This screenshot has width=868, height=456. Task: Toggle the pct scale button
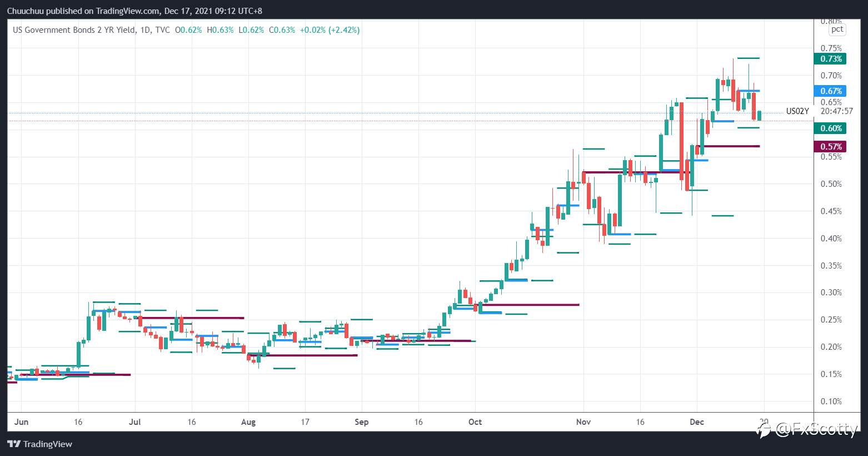[837, 29]
